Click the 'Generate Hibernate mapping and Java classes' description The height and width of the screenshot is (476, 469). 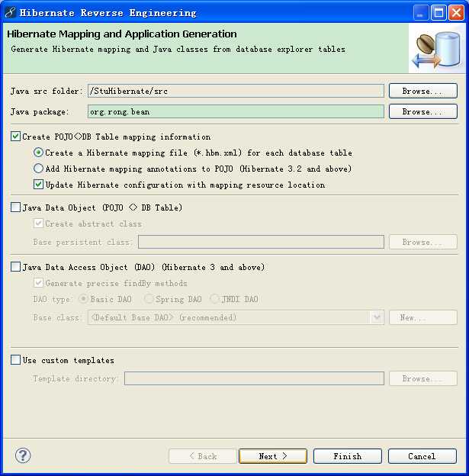pyautogui.click(x=178, y=49)
